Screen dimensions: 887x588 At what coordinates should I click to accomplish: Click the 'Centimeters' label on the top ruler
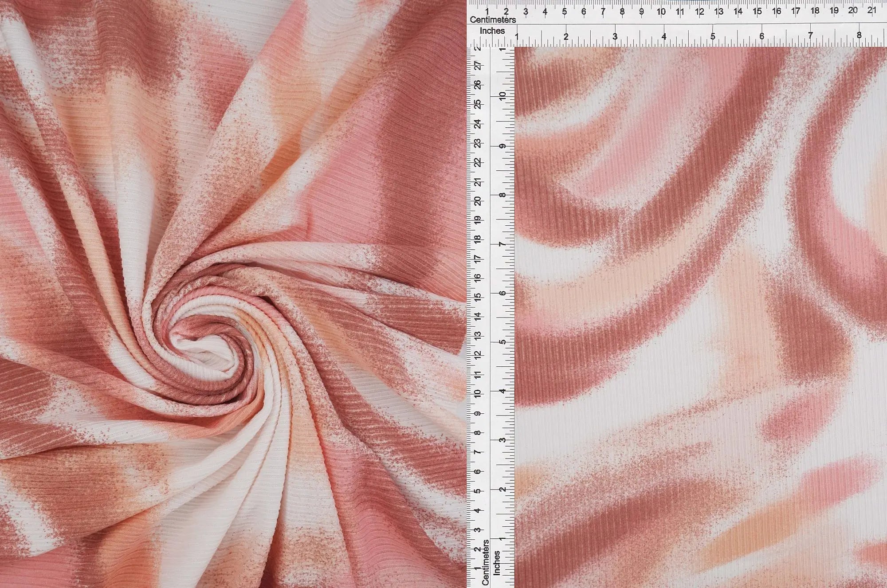[493, 20]
